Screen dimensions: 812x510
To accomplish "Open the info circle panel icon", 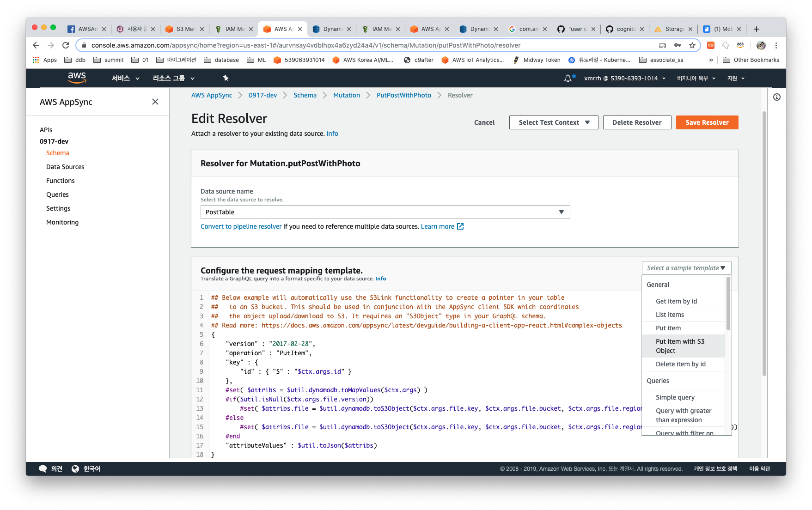I will coord(777,97).
